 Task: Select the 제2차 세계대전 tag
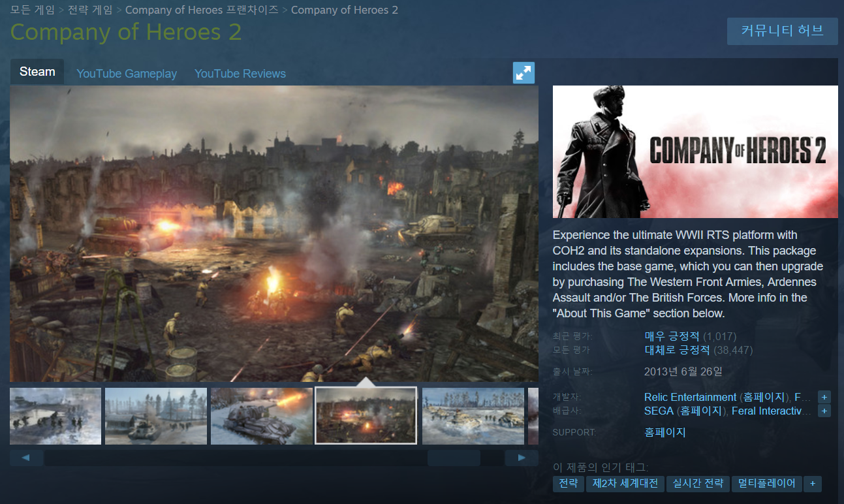625,484
